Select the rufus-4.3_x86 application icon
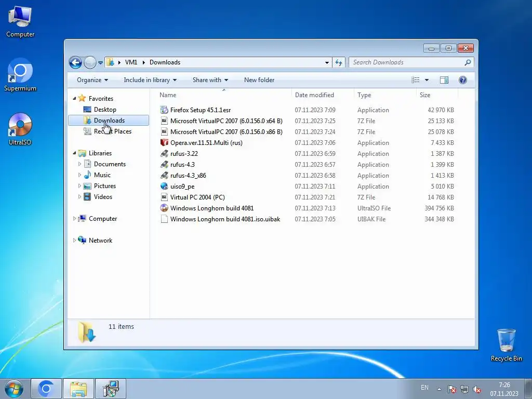The height and width of the screenshot is (399, 532). click(164, 176)
